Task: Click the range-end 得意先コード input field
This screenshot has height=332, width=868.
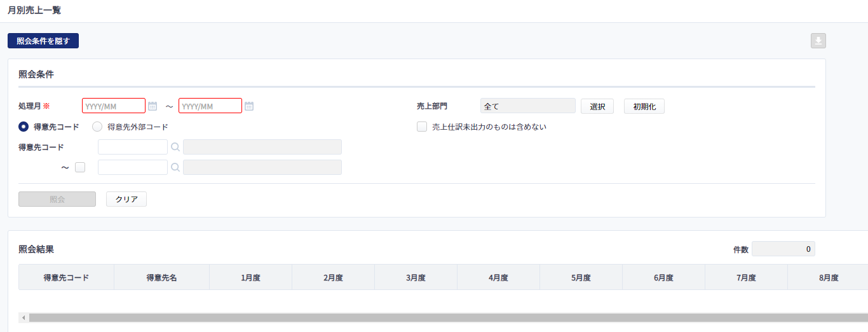Action: click(x=133, y=167)
